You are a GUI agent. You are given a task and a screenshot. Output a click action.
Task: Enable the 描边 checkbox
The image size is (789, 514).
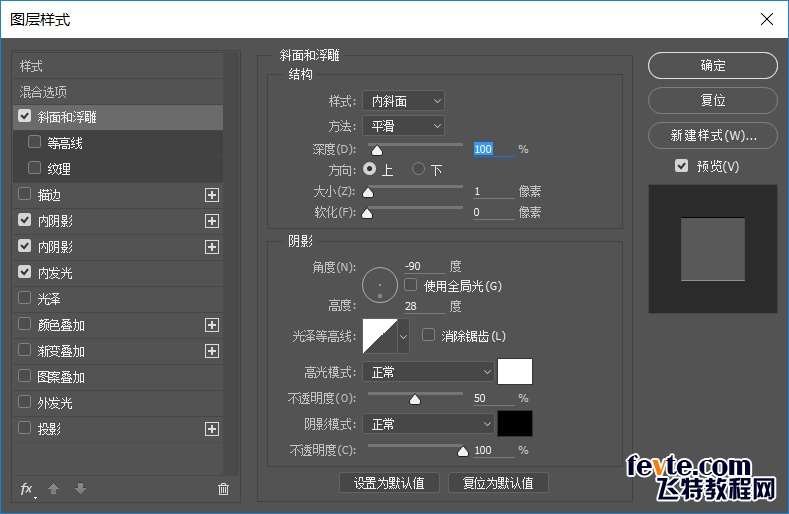tap(24, 194)
